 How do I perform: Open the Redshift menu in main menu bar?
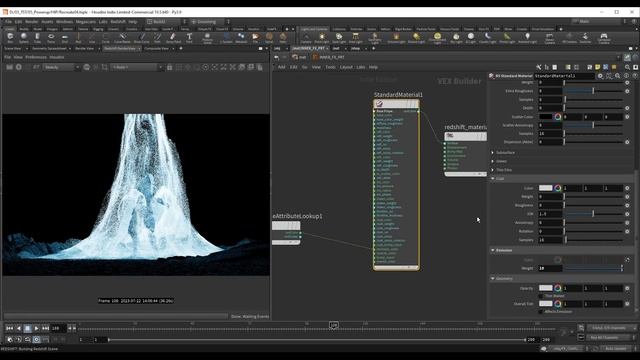click(x=118, y=22)
